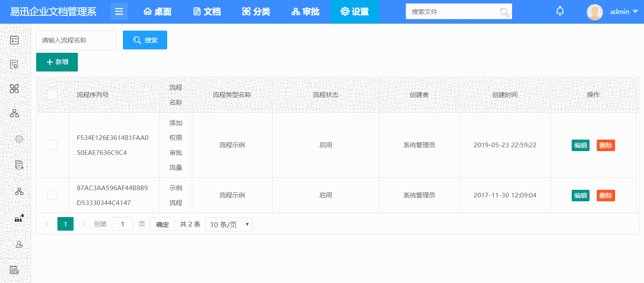Open the document settings sidebar icon

14,64
